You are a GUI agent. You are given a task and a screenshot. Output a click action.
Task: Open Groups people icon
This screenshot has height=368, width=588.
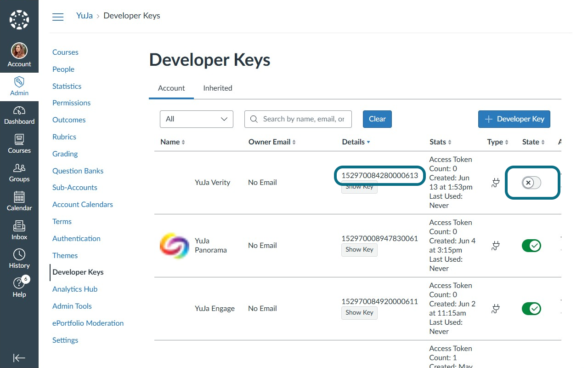pos(19,168)
